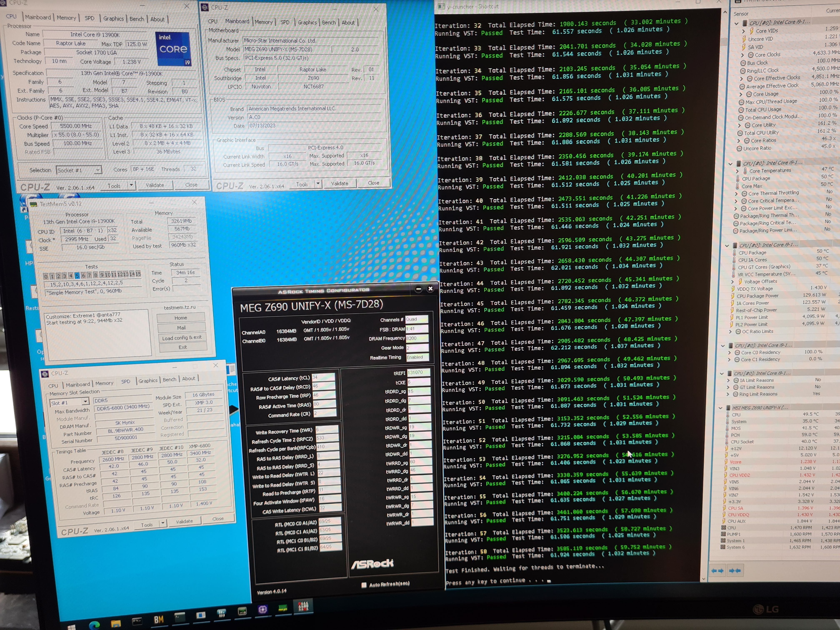
Task: Click the tREFI value field 131070
Action: pyautogui.click(x=419, y=372)
